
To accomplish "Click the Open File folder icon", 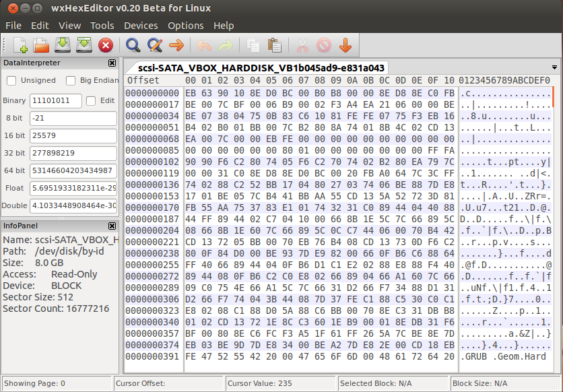I will point(41,45).
